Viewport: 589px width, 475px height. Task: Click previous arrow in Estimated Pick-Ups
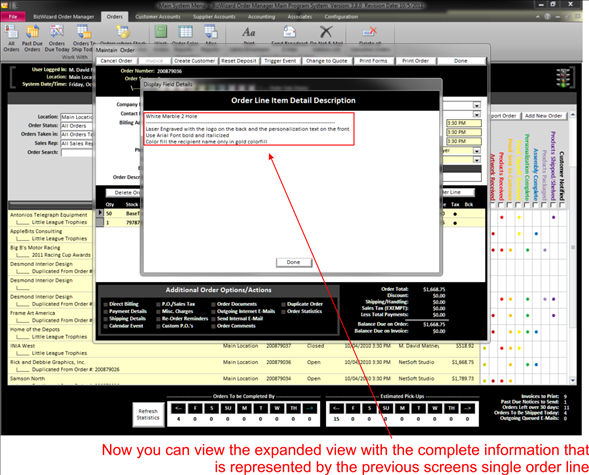tap(337, 409)
